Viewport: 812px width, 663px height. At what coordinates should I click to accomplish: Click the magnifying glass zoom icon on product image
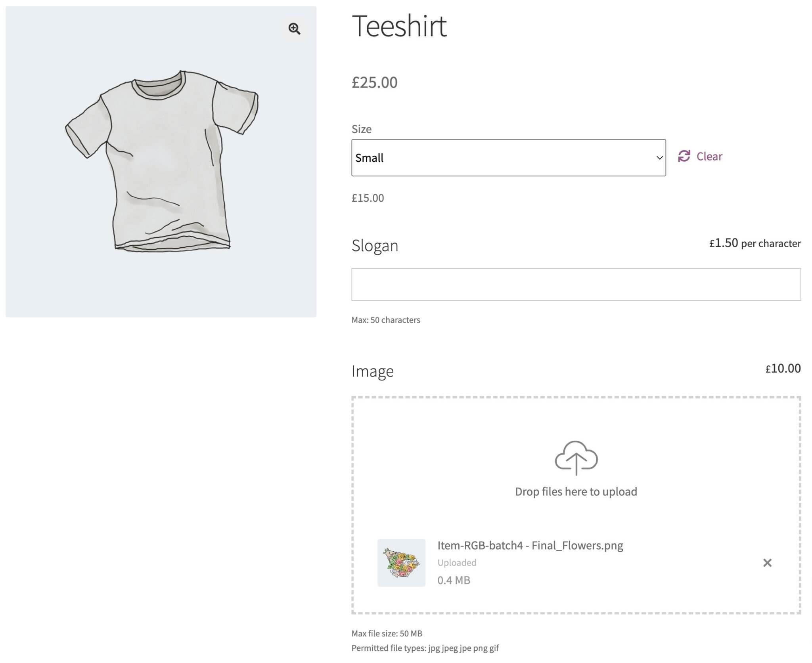294,29
